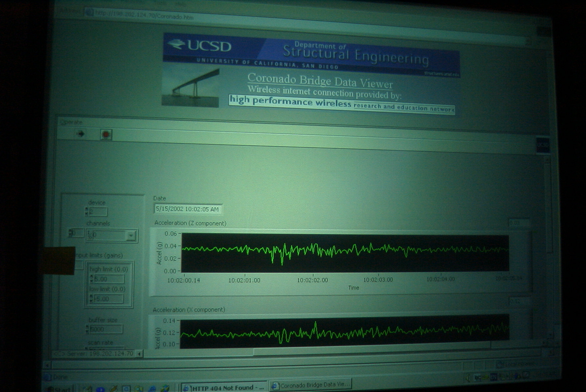Click the browser address bar URL
Image resolution: width=586 pixels, height=392 pixels.
pyautogui.click(x=144, y=15)
